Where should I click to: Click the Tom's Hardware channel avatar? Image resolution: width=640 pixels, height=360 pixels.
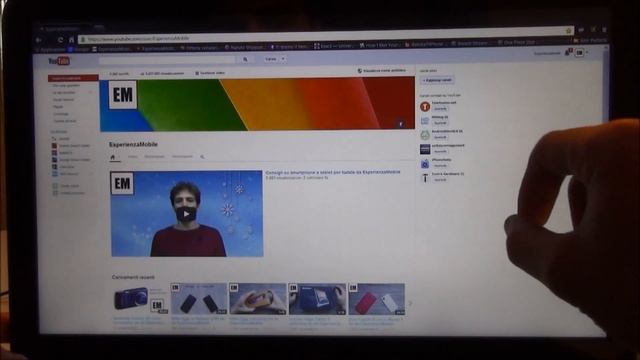pos(425,178)
